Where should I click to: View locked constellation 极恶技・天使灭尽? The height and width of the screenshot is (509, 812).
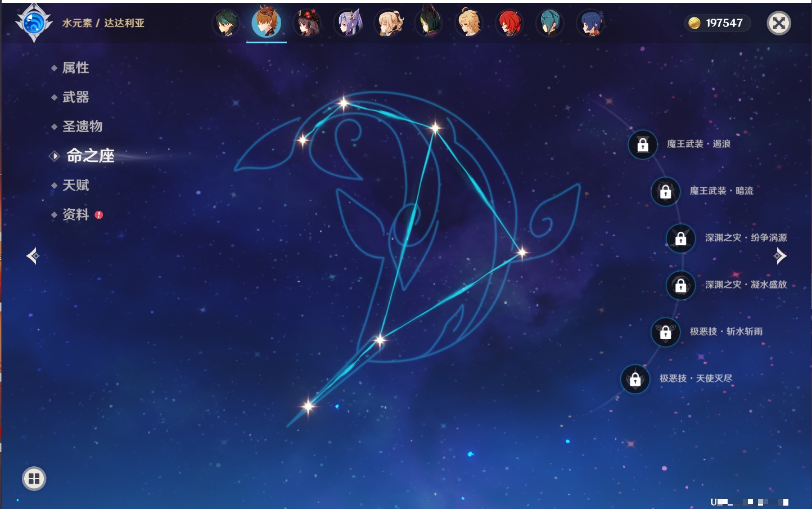coord(635,379)
